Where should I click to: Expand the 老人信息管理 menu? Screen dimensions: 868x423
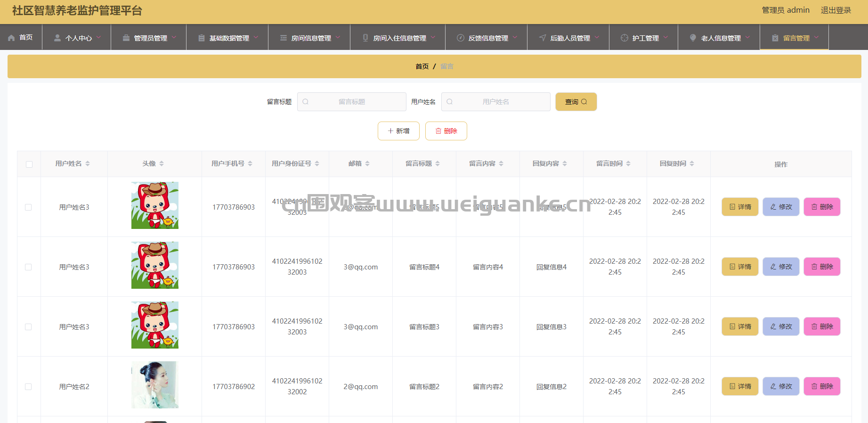coord(720,38)
